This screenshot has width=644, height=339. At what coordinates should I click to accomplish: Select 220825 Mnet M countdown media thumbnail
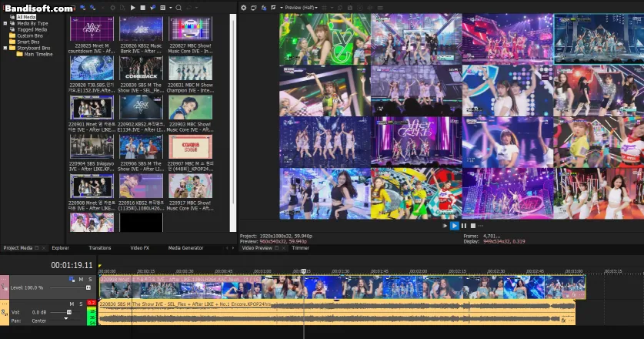coord(92,29)
